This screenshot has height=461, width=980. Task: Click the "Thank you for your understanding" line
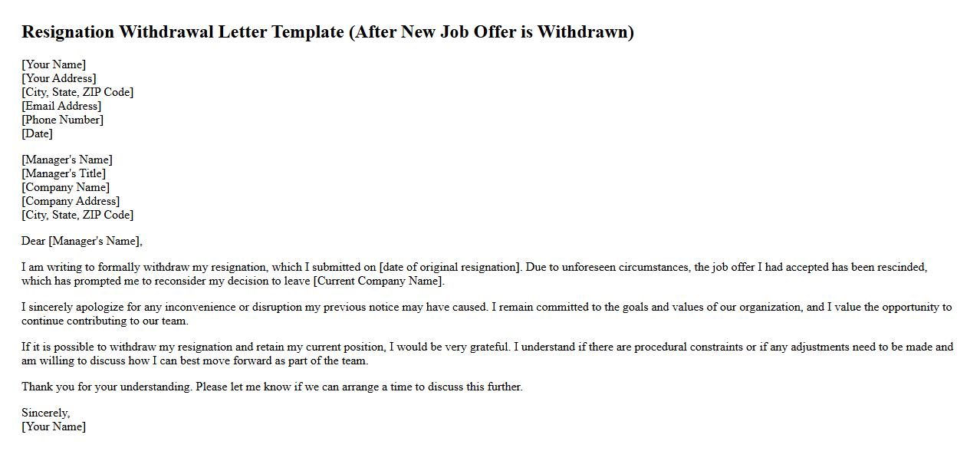271,387
